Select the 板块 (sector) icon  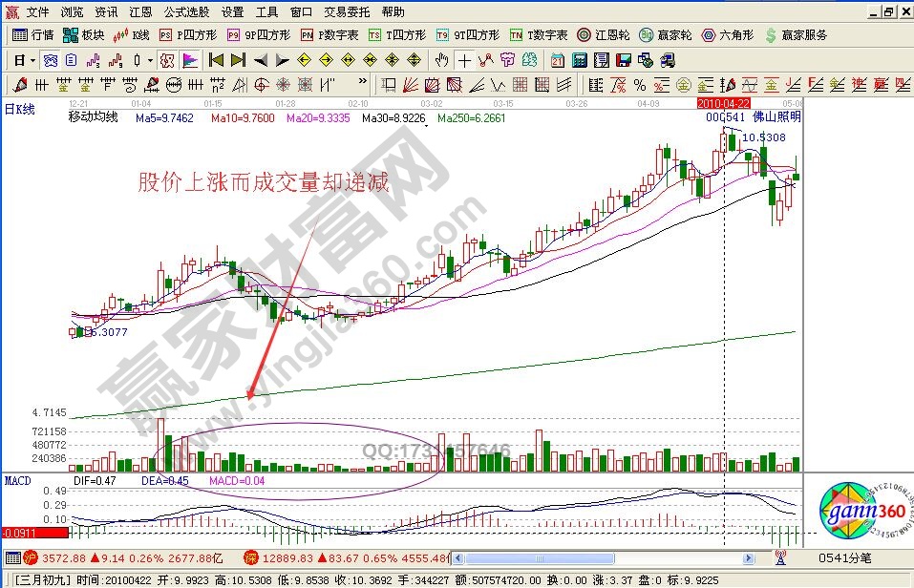coord(86,35)
